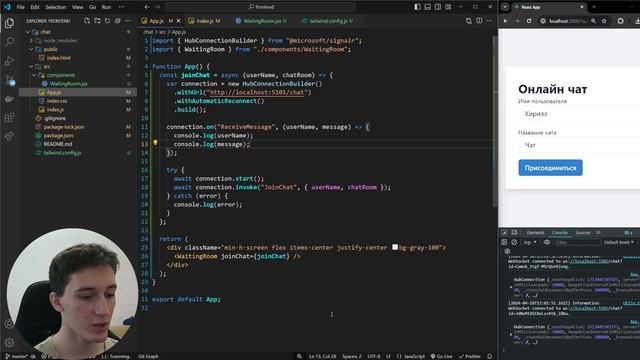The image size is (640, 360).
Task: Open the Explorer view in activity bar
Action: pyautogui.click(x=9, y=23)
